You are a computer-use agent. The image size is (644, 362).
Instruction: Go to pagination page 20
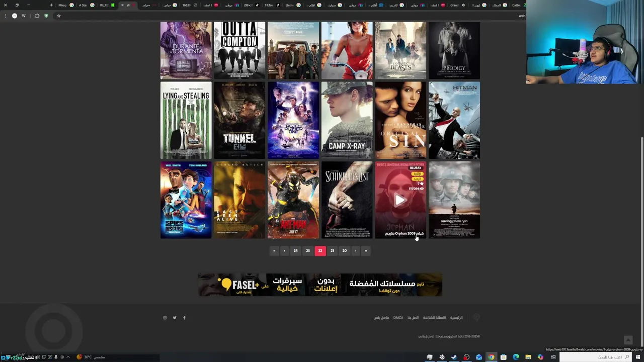point(345,250)
